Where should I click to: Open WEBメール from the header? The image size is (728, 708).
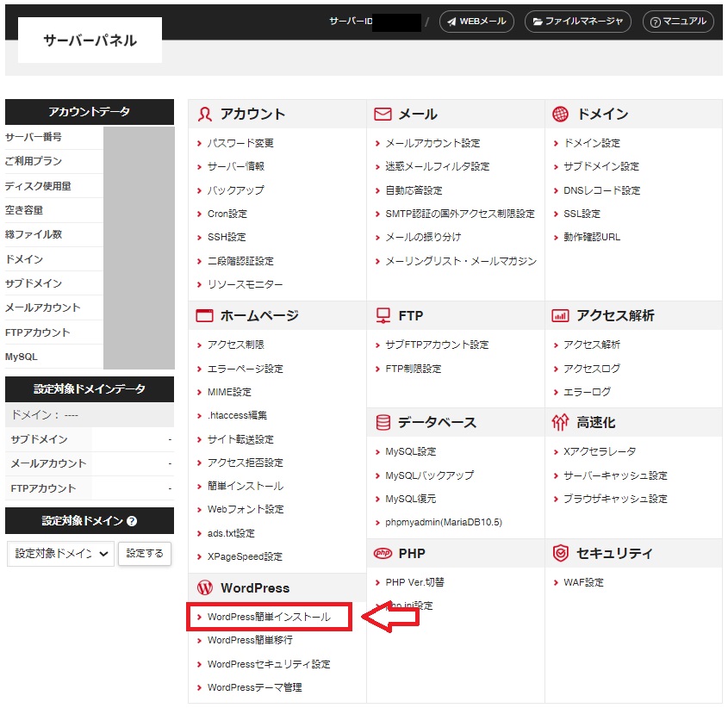pyautogui.click(x=476, y=22)
